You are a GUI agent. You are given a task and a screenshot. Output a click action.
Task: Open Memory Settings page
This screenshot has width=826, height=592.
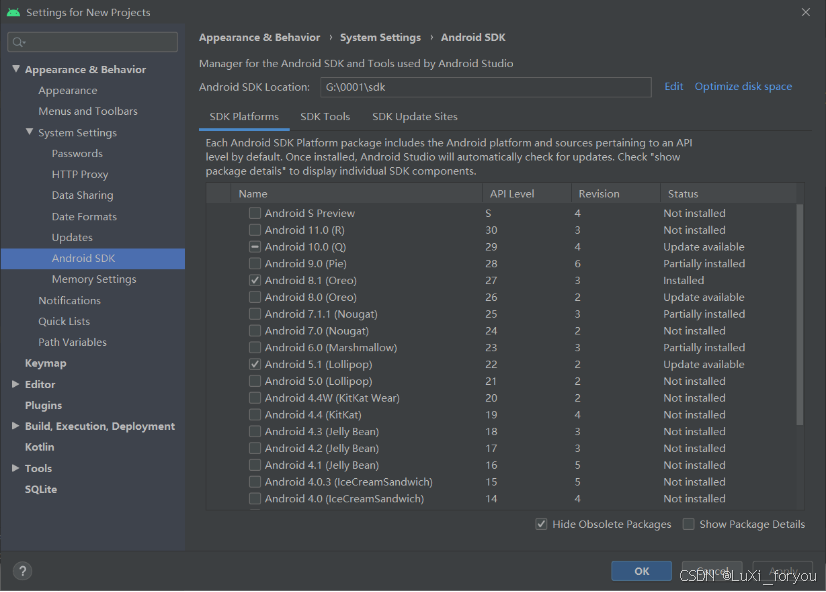pos(94,280)
